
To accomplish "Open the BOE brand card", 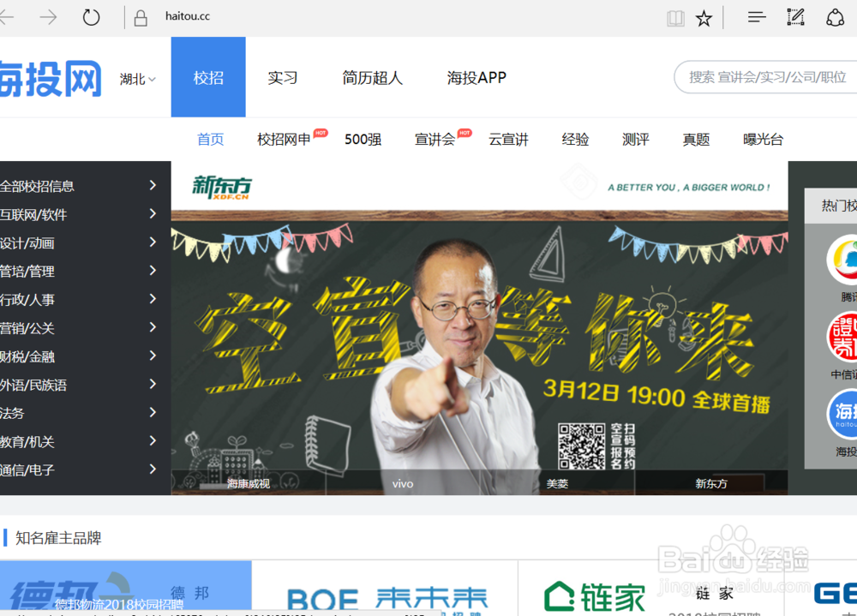I will [385, 588].
